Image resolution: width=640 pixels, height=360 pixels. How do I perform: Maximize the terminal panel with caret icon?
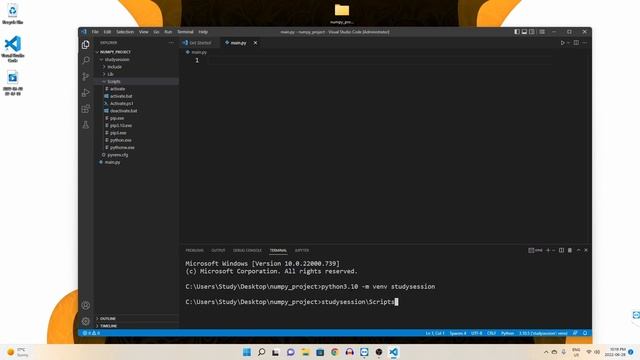tap(578, 250)
